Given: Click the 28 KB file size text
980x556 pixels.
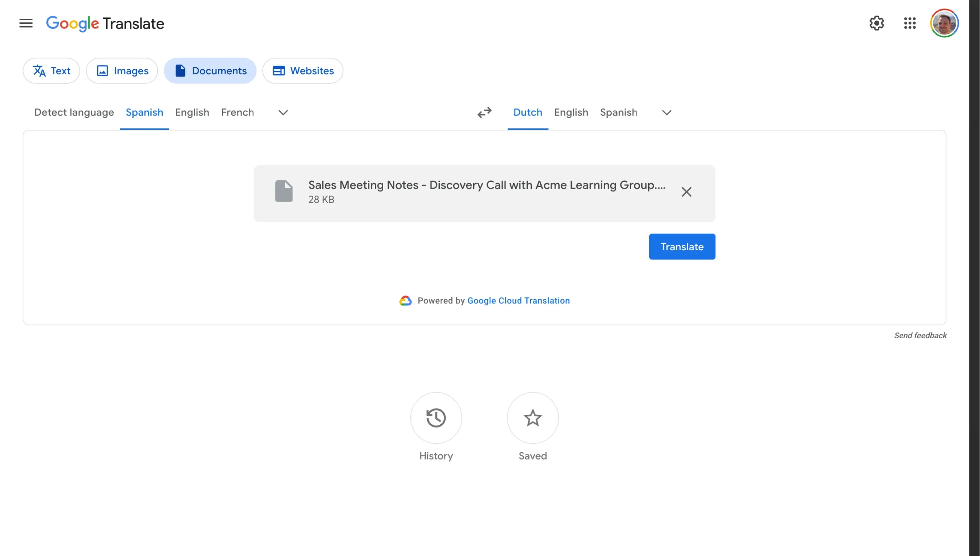Looking at the screenshot, I should (321, 200).
